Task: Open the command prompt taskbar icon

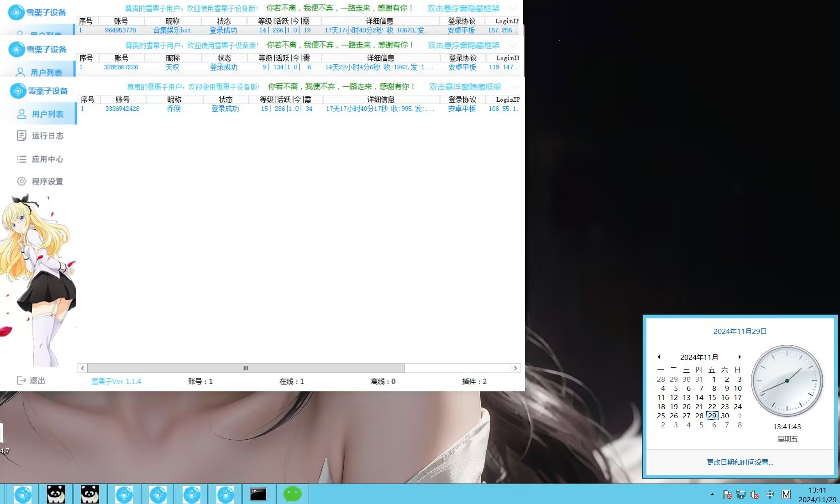Action: (x=258, y=494)
